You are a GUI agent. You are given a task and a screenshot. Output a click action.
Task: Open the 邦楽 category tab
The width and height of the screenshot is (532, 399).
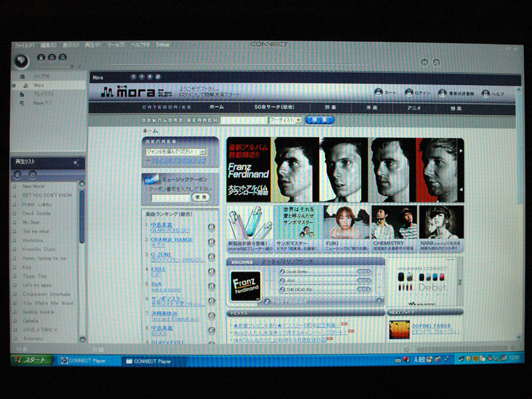330,108
